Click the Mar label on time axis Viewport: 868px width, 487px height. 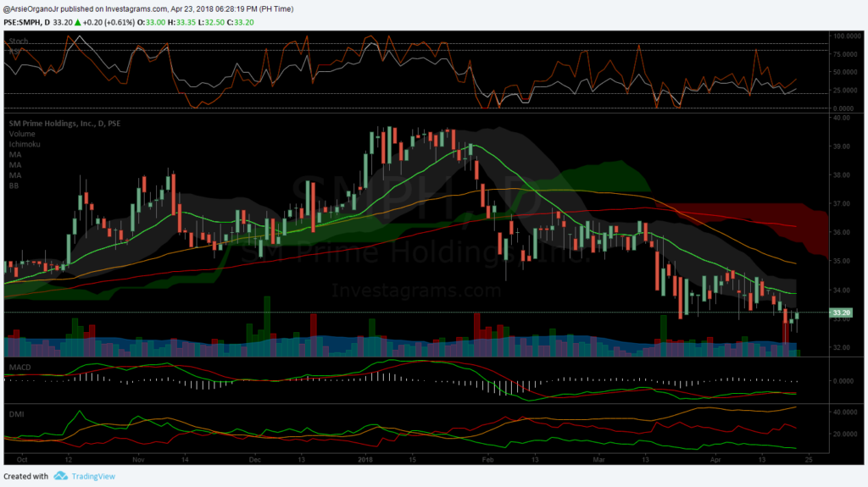pyautogui.click(x=599, y=460)
